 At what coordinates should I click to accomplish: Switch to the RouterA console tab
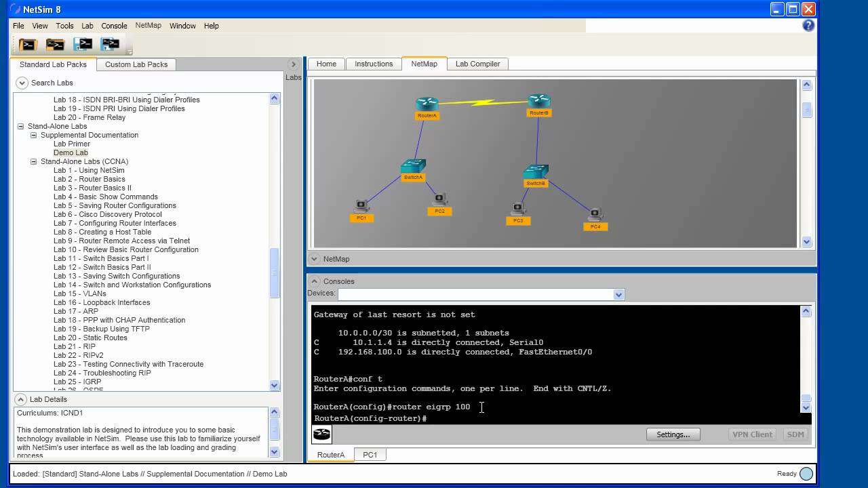(x=331, y=455)
